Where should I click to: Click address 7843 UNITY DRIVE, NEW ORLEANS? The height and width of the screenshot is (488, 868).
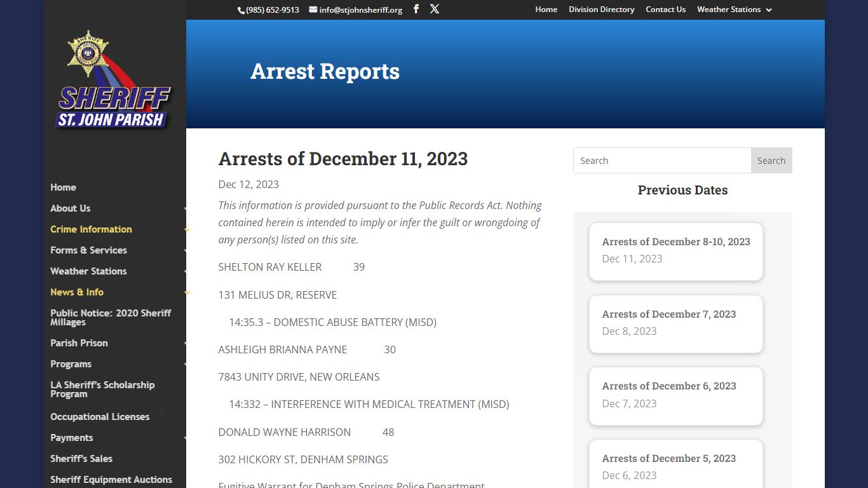[299, 377]
